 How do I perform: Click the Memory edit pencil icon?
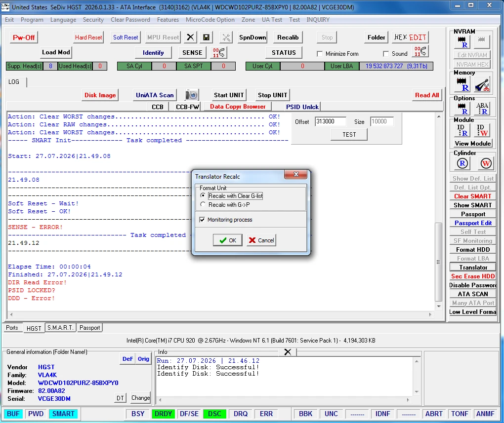pos(482,84)
